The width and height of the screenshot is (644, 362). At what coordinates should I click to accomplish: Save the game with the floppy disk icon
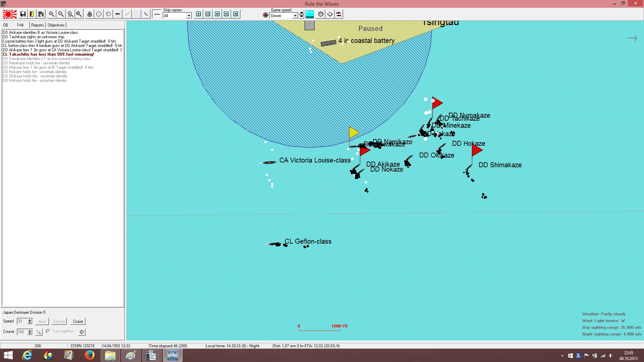[23, 14]
